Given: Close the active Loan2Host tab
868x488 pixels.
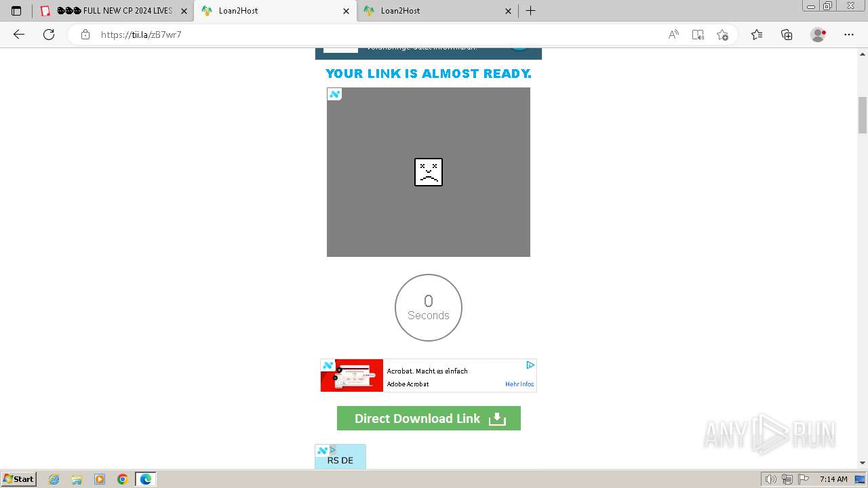Looking at the screenshot, I should 346,11.
